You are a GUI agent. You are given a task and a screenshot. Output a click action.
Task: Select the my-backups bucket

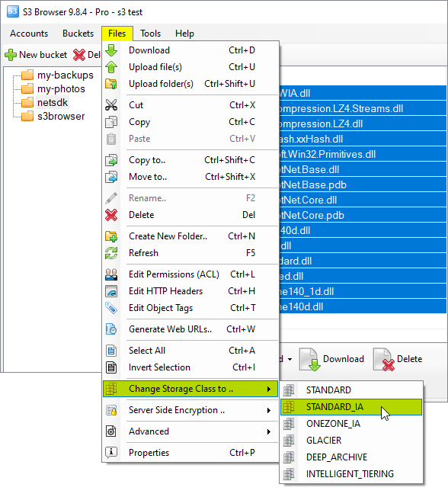[x=66, y=75]
